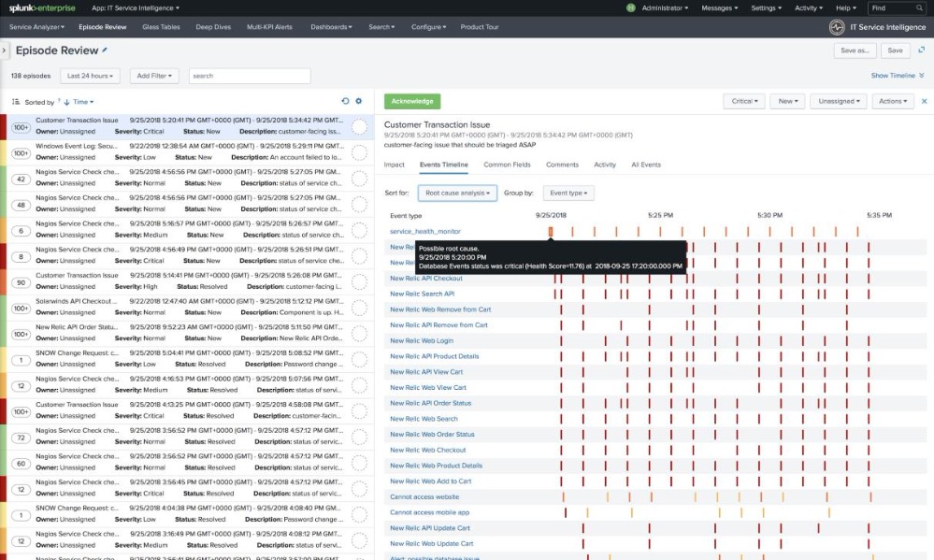Open the Unassigned owner dropdown
The image size is (934, 560).
click(839, 101)
